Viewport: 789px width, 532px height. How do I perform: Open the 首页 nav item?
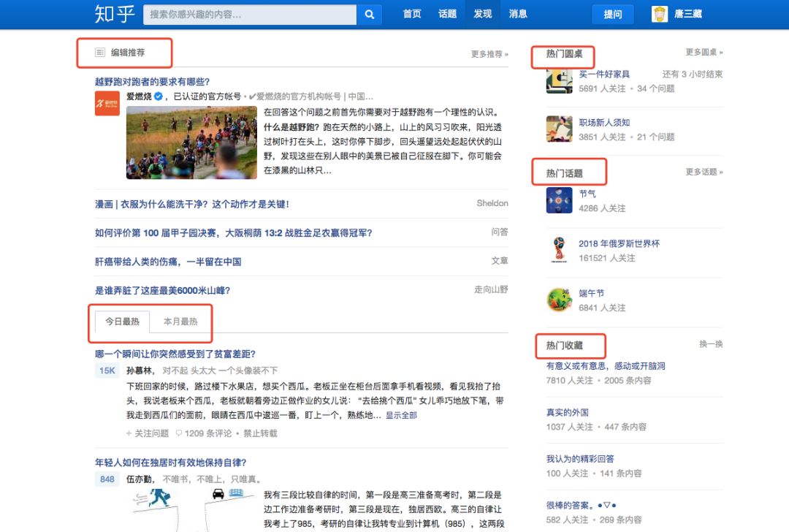[412, 14]
